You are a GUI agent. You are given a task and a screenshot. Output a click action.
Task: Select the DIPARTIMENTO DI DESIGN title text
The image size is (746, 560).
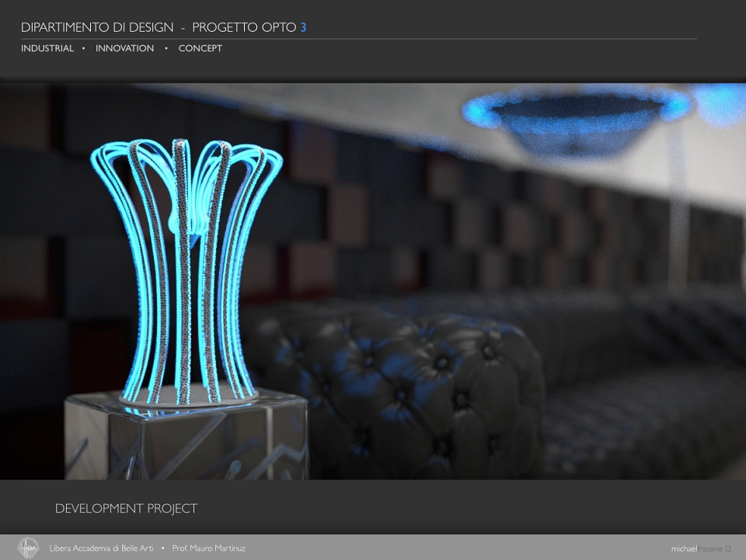(97, 27)
